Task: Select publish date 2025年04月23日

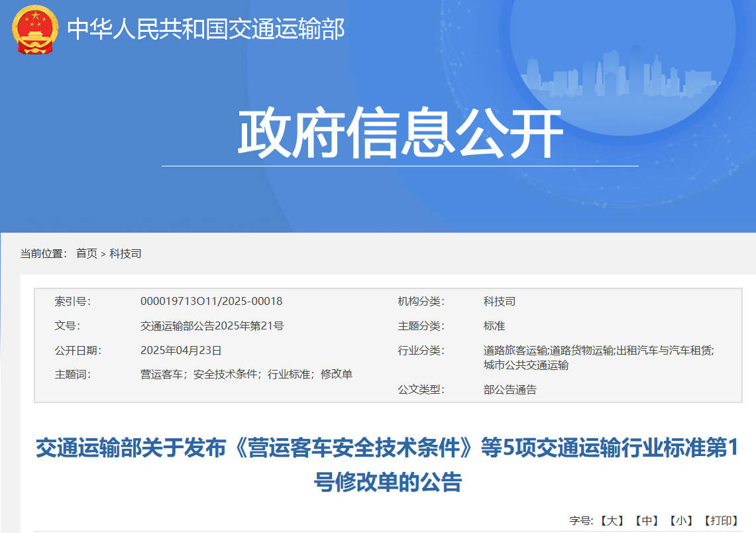Action: 181,350
